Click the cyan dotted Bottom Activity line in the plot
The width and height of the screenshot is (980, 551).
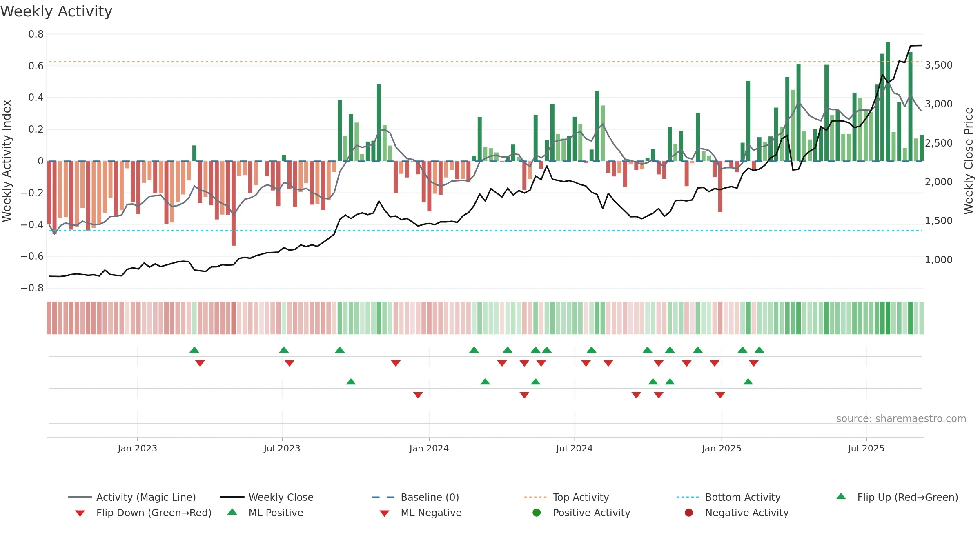pyautogui.click(x=485, y=231)
